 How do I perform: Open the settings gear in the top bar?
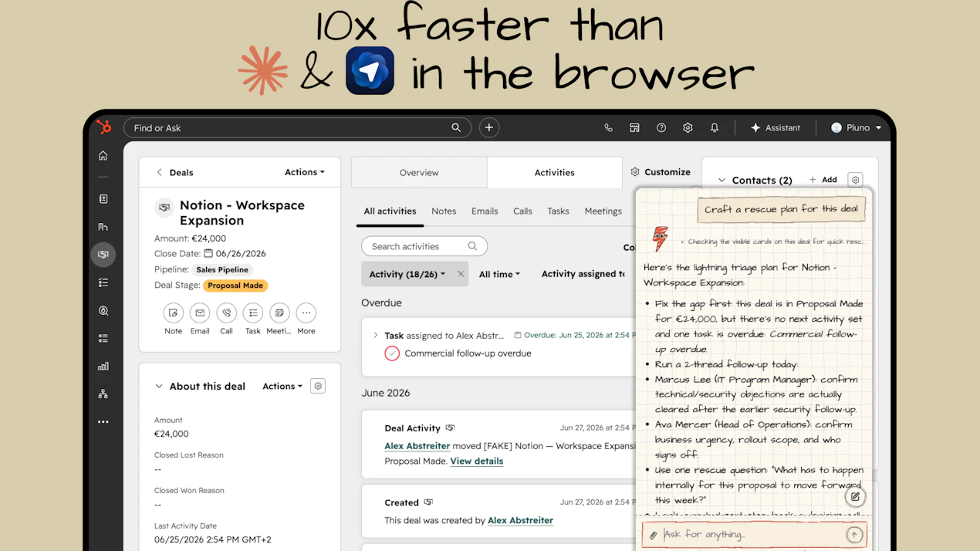click(688, 128)
